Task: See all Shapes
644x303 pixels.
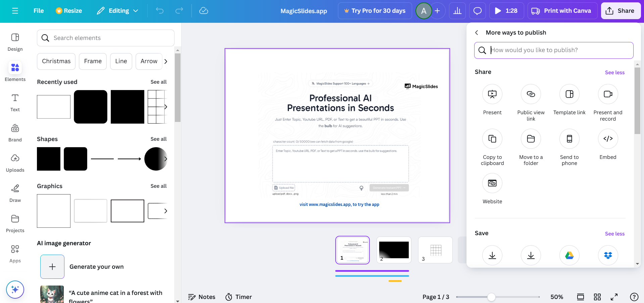Action: click(158, 139)
